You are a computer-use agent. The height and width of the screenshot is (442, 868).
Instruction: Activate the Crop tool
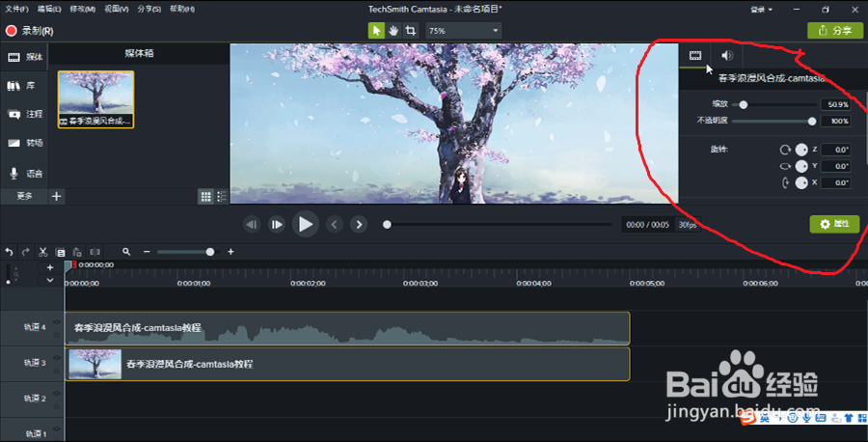(411, 31)
